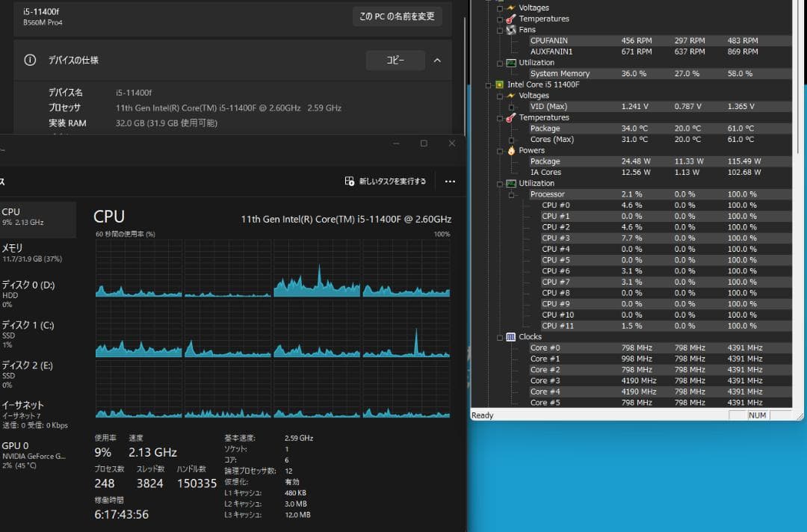This screenshot has width=807, height=532.
Task: Click the Utilization graph icon above System Memory
Action: point(511,63)
